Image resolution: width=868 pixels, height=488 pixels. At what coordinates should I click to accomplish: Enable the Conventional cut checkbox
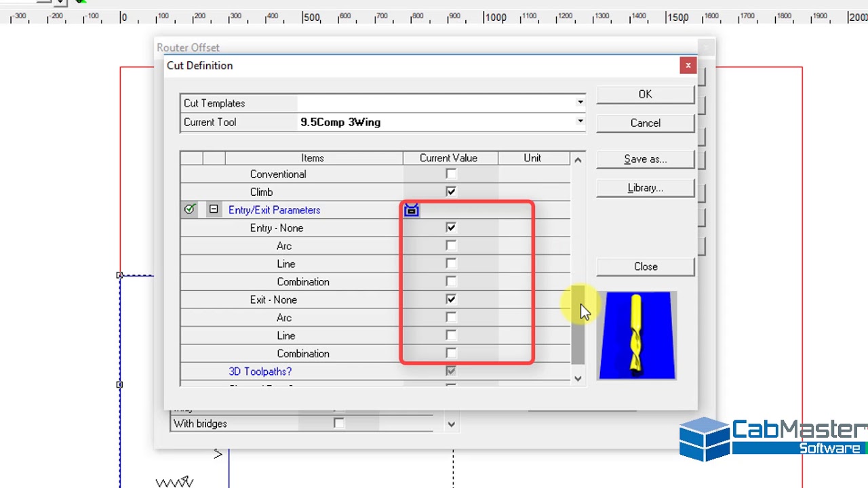point(451,174)
